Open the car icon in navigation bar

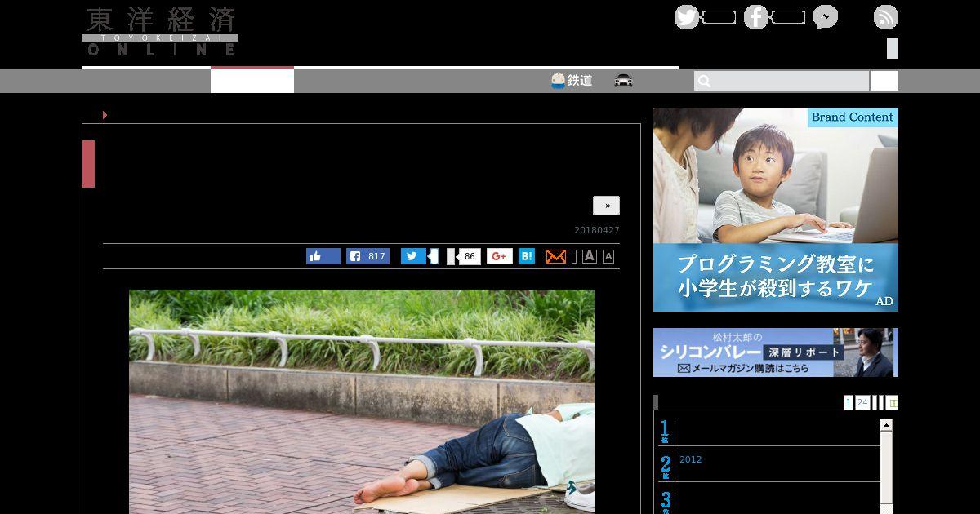click(624, 81)
